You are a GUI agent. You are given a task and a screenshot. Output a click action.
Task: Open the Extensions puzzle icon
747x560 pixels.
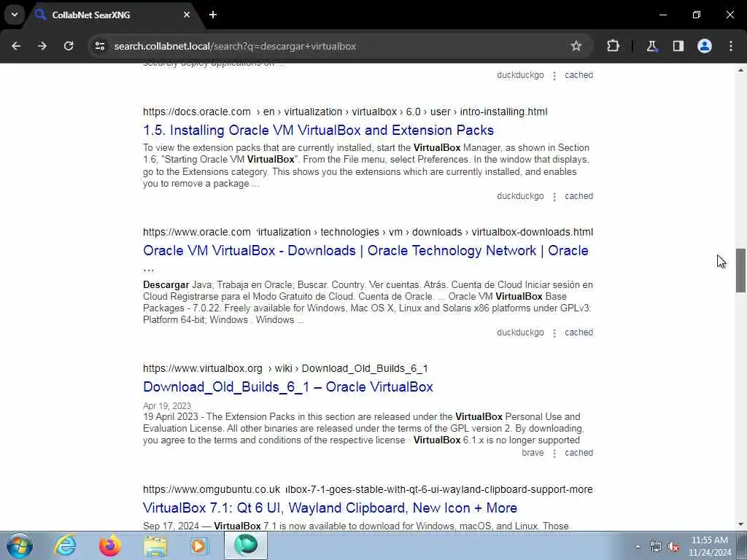pyautogui.click(x=613, y=46)
